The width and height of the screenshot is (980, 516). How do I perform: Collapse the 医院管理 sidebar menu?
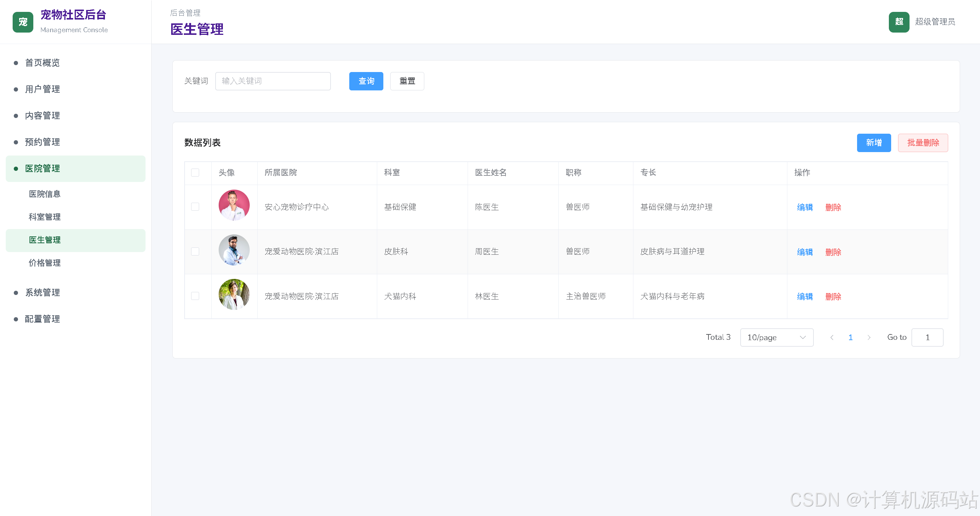(x=75, y=169)
